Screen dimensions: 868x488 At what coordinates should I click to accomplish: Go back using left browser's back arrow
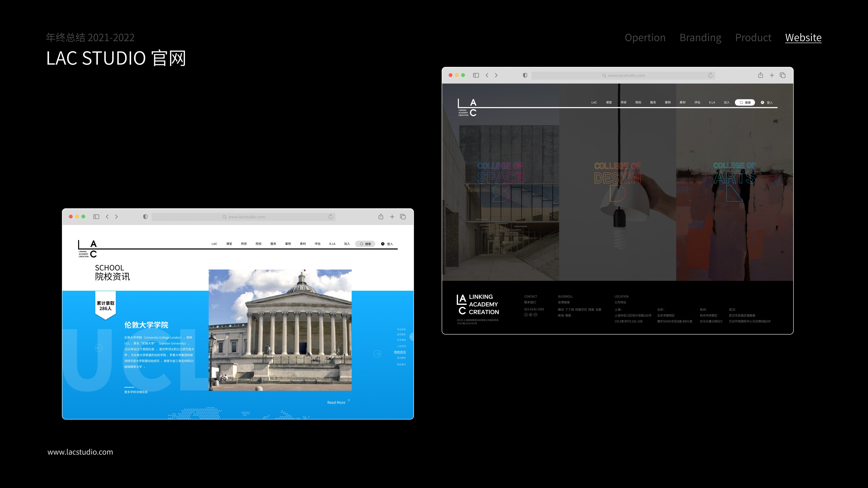(x=107, y=217)
